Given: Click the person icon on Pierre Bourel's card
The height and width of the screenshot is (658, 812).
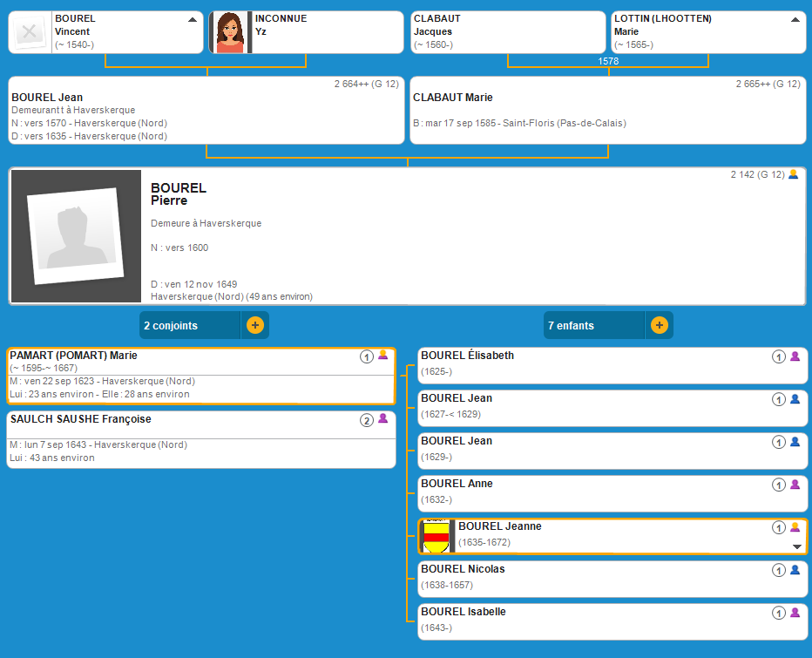Looking at the screenshot, I should (x=793, y=174).
